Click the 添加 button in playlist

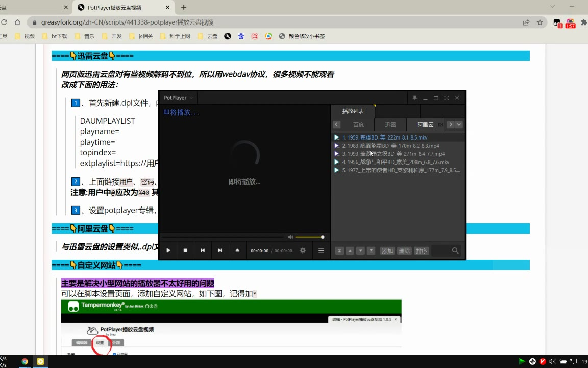[x=387, y=251]
